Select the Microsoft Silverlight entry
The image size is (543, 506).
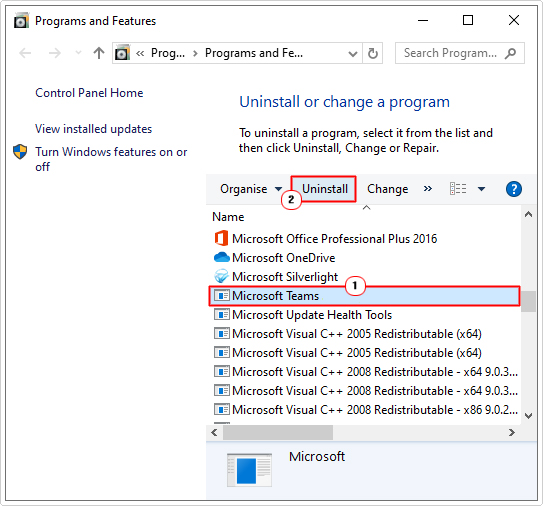point(285,277)
